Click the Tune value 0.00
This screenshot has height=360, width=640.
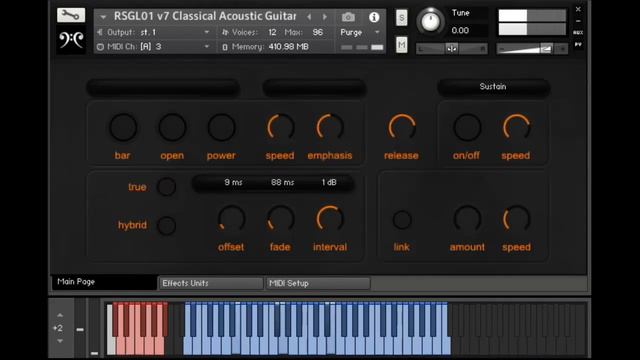(460, 31)
